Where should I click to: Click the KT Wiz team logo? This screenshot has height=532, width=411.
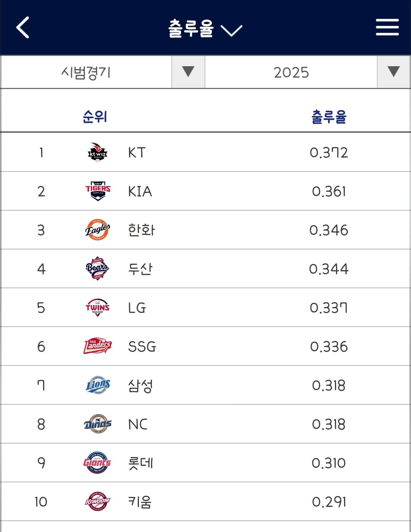tap(97, 153)
